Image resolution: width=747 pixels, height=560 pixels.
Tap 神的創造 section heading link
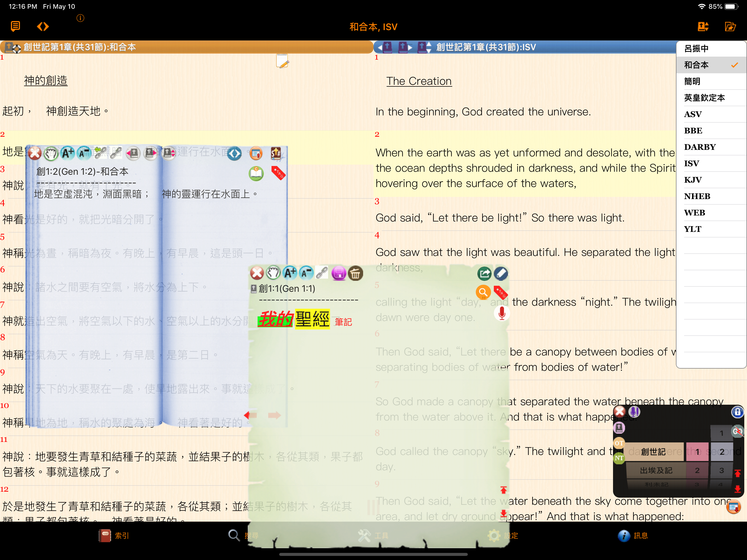[46, 80]
